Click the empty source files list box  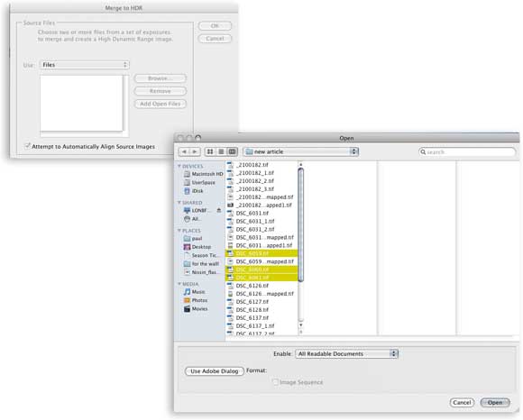pos(81,103)
